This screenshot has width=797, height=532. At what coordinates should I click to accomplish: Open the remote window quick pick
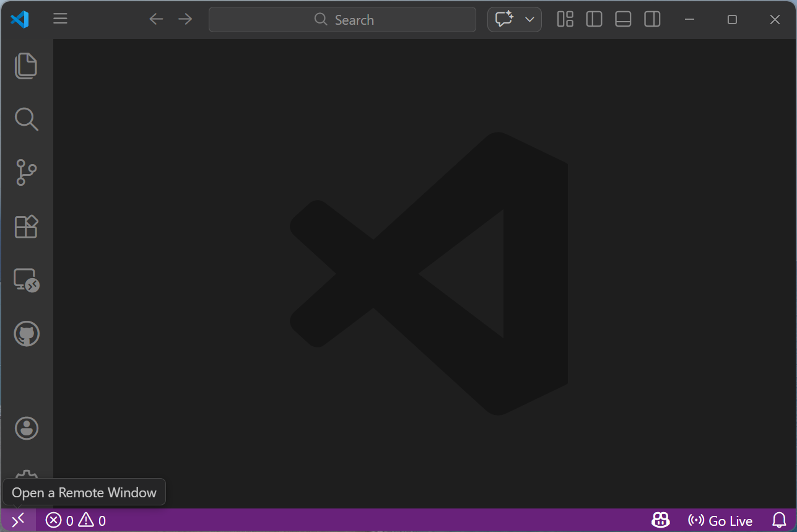click(18, 520)
